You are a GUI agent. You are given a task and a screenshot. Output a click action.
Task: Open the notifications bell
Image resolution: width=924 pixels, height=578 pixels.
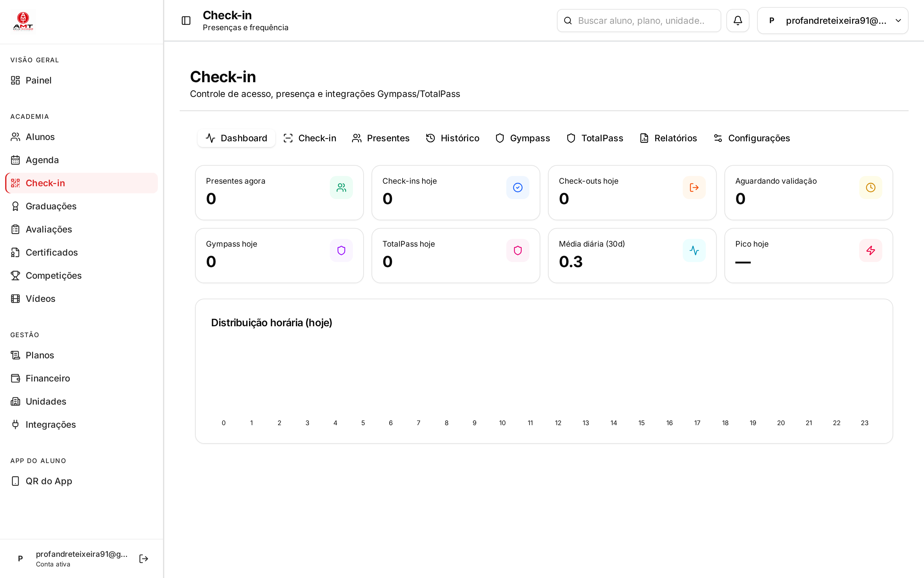pos(738,21)
